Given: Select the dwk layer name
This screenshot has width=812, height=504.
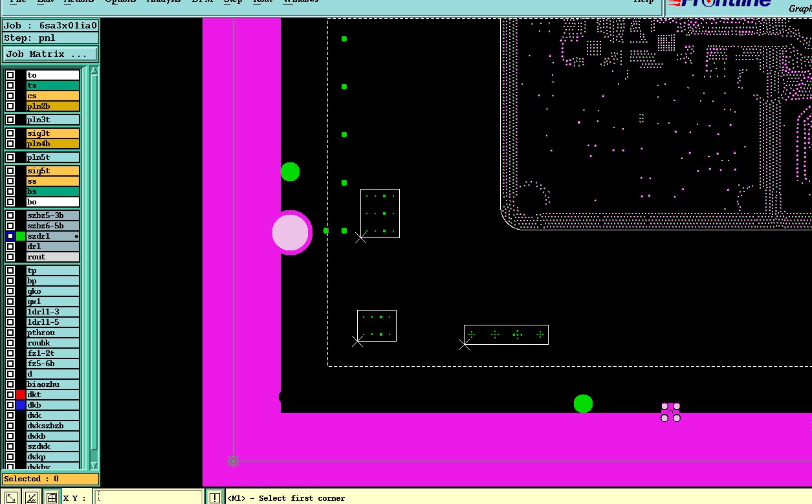Looking at the screenshot, I should (53, 415).
